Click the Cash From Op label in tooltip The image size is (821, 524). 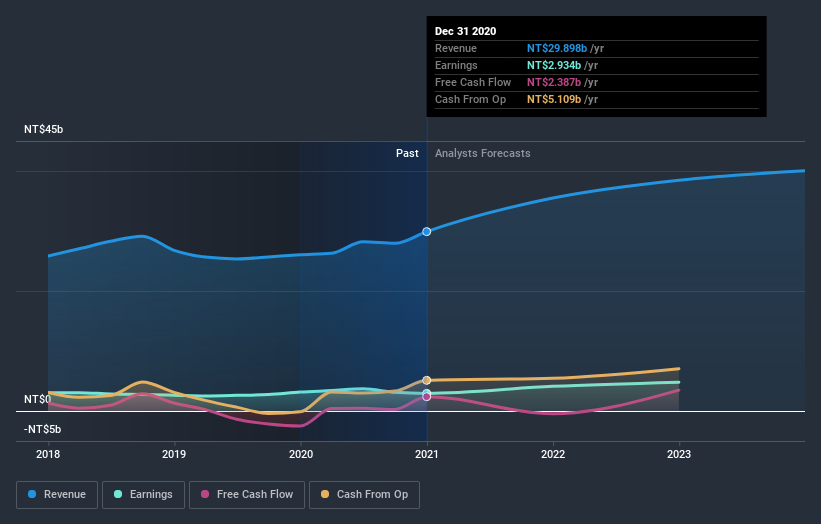tap(471, 99)
